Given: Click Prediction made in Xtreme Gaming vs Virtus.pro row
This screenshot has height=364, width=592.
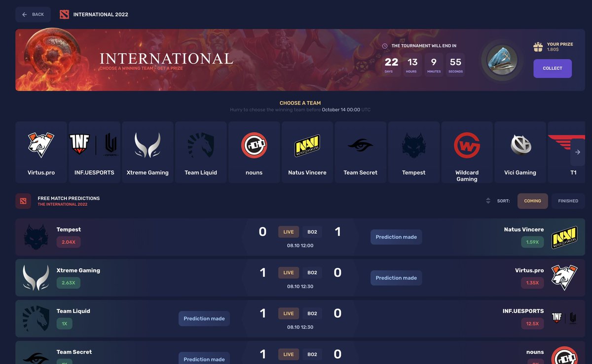Looking at the screenshot, I should tap(396, 278).
